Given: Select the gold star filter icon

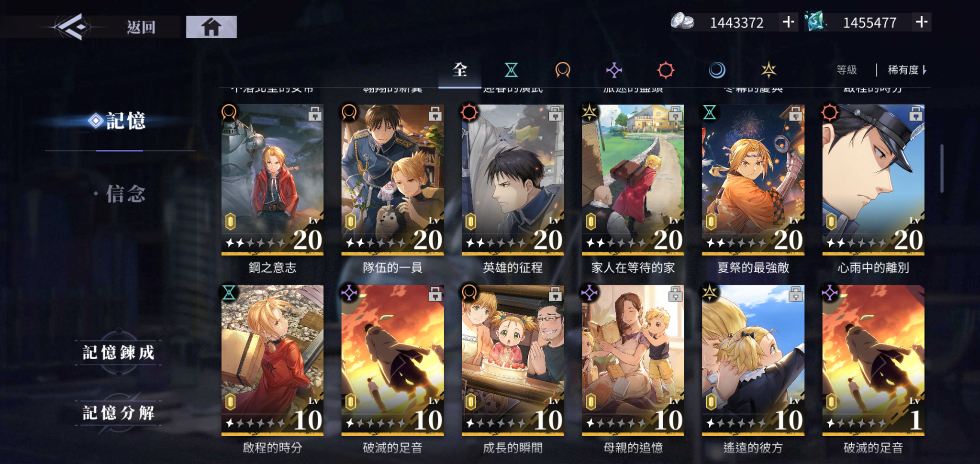Looking at the screenshot, I should [768, 70].
